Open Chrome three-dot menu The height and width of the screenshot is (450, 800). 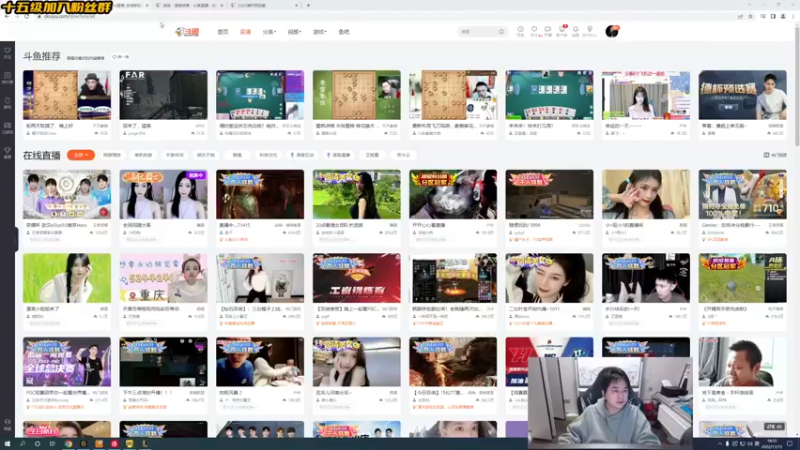coord(793,16)
